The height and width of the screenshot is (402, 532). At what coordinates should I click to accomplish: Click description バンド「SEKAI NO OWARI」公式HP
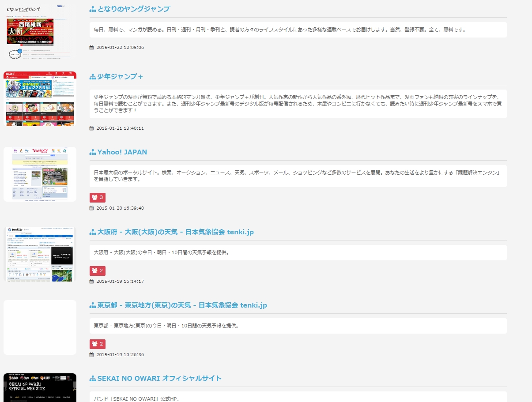298,397
